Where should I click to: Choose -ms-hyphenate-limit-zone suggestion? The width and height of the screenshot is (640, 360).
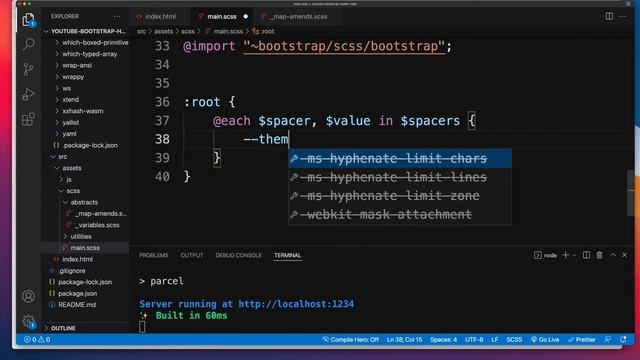[x=400, y=196]
